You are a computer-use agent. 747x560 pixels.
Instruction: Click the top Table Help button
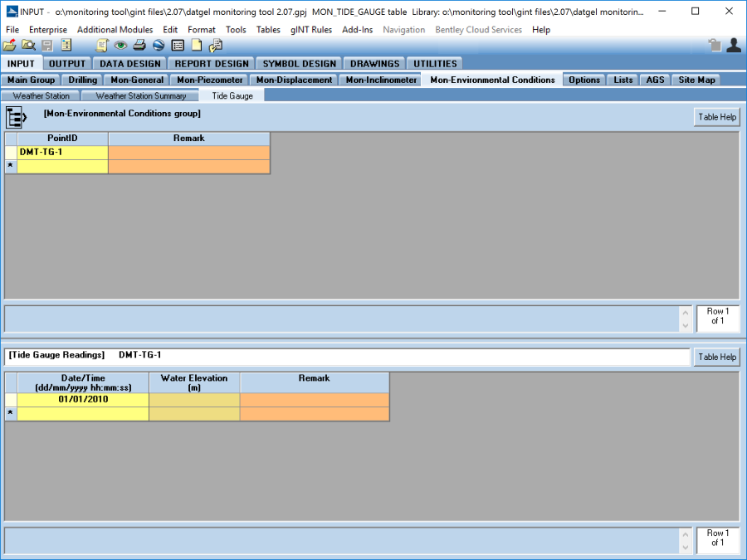tap(717, 118)
